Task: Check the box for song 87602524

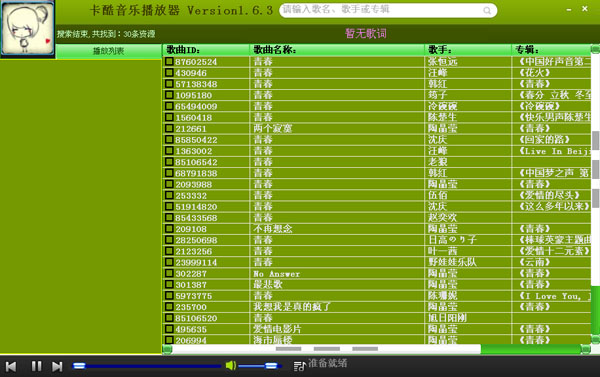Action: coord(169,61)
